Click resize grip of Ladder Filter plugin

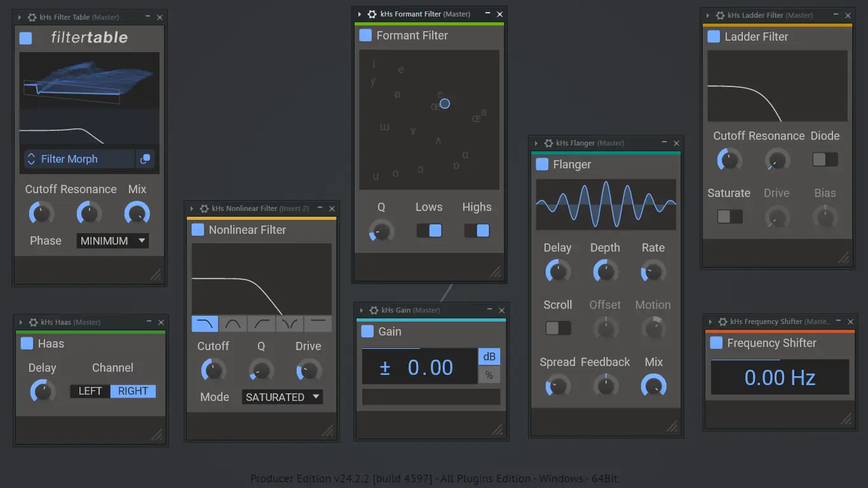click(x=843, y=257)
